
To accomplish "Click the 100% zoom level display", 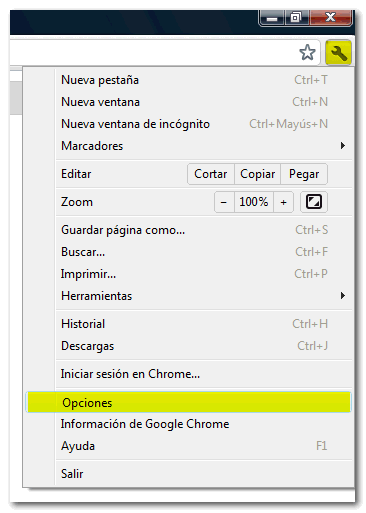I will tap(254, 202).
